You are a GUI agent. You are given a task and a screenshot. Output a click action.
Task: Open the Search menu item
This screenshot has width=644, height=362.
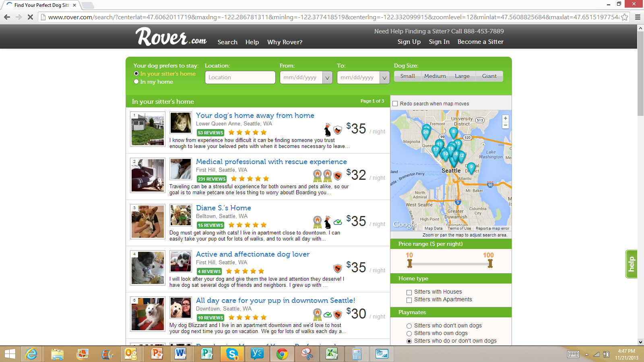[227, 42]
